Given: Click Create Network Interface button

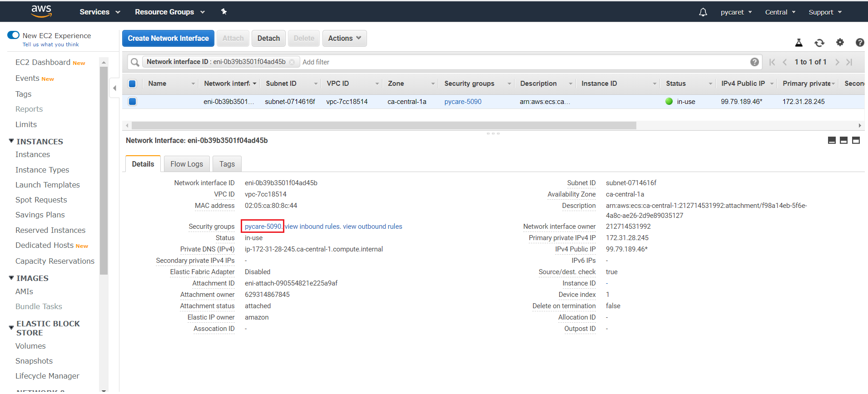Looking at the screenshot, I should point(168,39).
